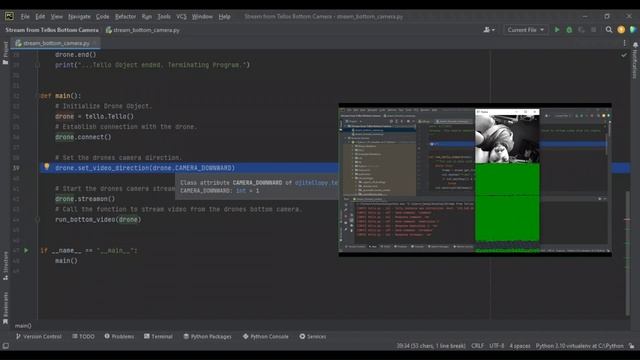The width and height of the screenshot is (640, 360).
Task: Click the read-only lock icon in the status bar
Action: [631, 346]
